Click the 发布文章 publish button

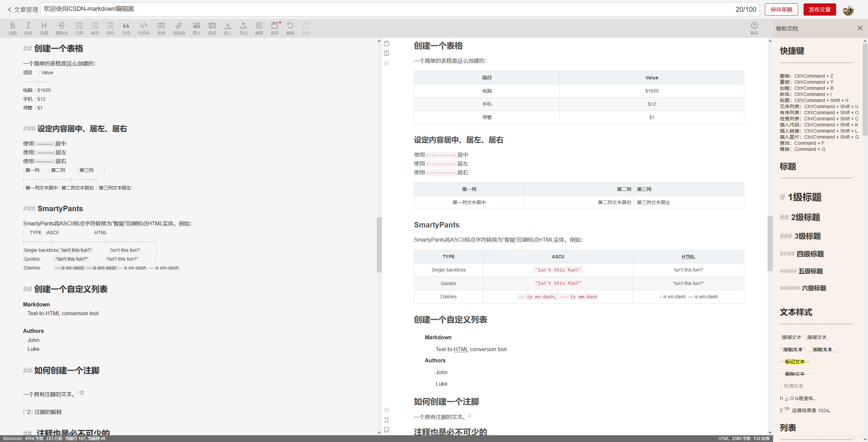[x=820, y=9]
